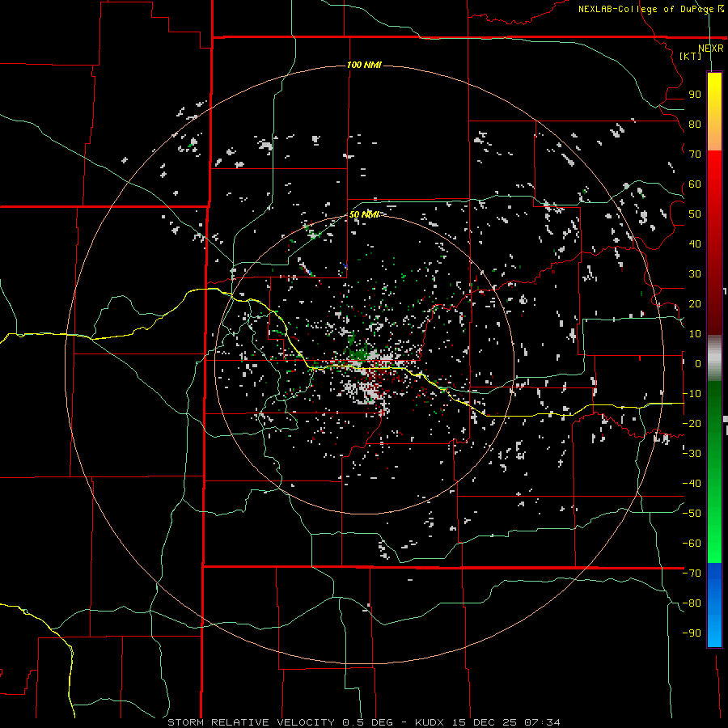
Task: Click the positive "10" velocity scale label
Action: tap(695, 334)
